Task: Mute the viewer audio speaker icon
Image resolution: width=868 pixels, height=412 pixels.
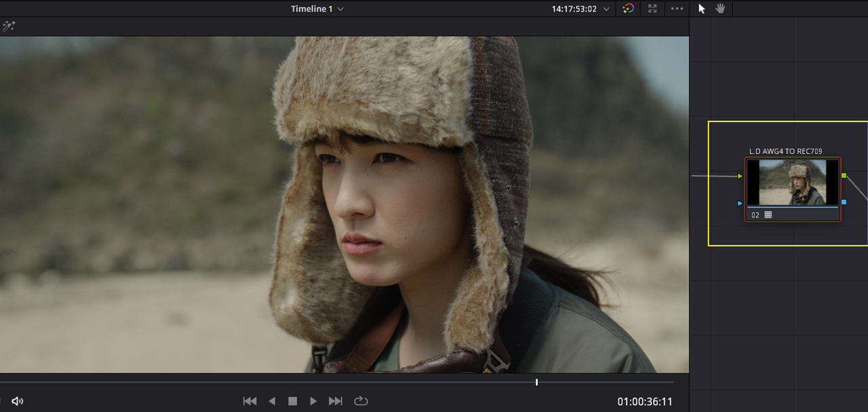Action: pyautogui.click(x=17, y=401)
